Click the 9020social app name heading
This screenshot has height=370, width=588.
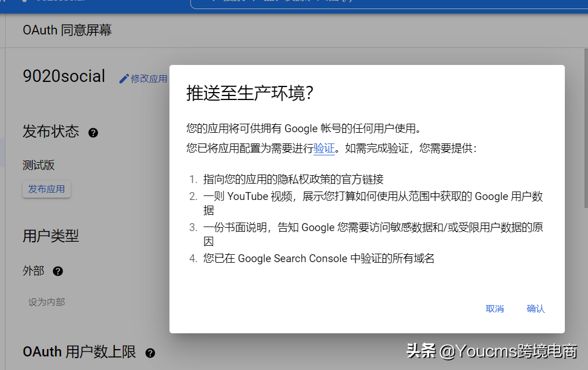click(x=64, y=76)
